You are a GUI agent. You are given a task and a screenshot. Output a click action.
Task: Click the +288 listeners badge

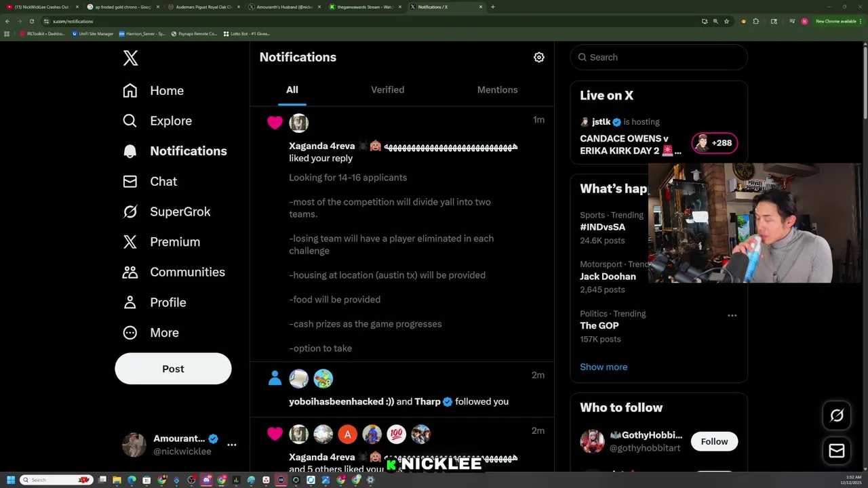coord(714,143)
